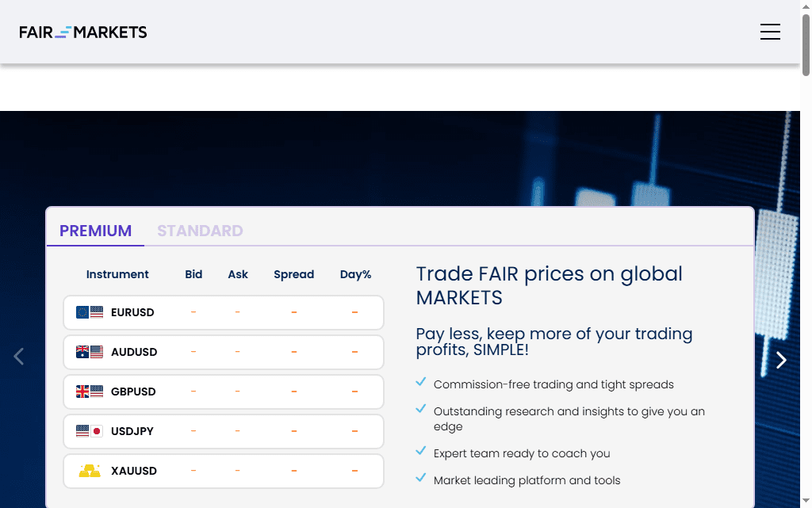Click the page vertical scrollbar thumb
The image size is (812, 508).
(806, 45)
